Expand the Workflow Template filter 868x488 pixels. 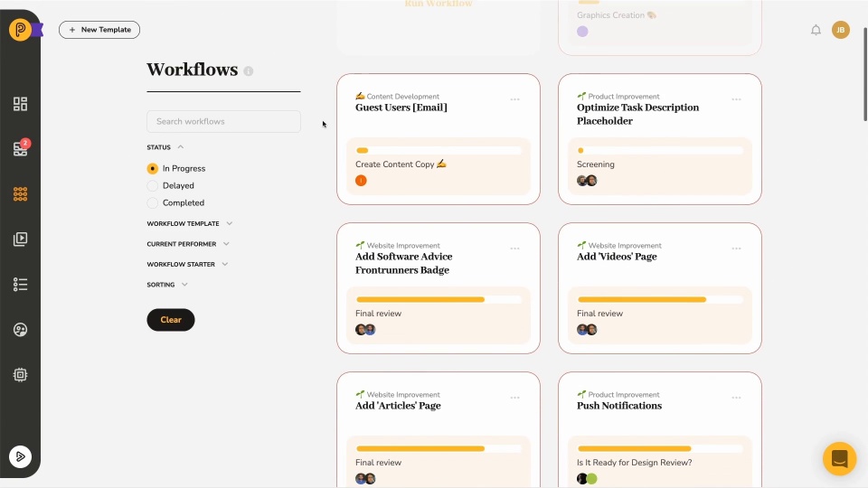click(x=189, y=223)
